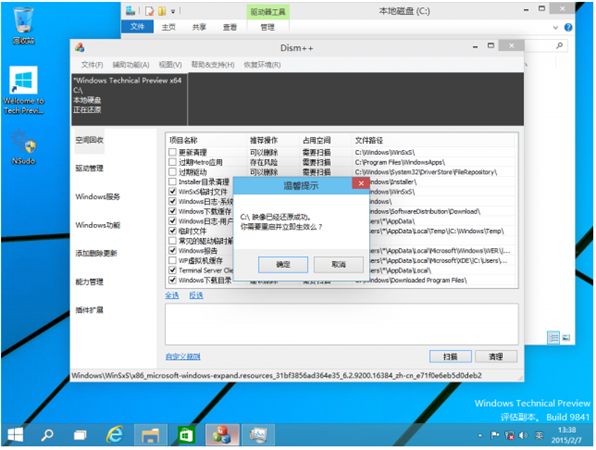
Task: Click the 全选 link
Action: click(172, 295)
